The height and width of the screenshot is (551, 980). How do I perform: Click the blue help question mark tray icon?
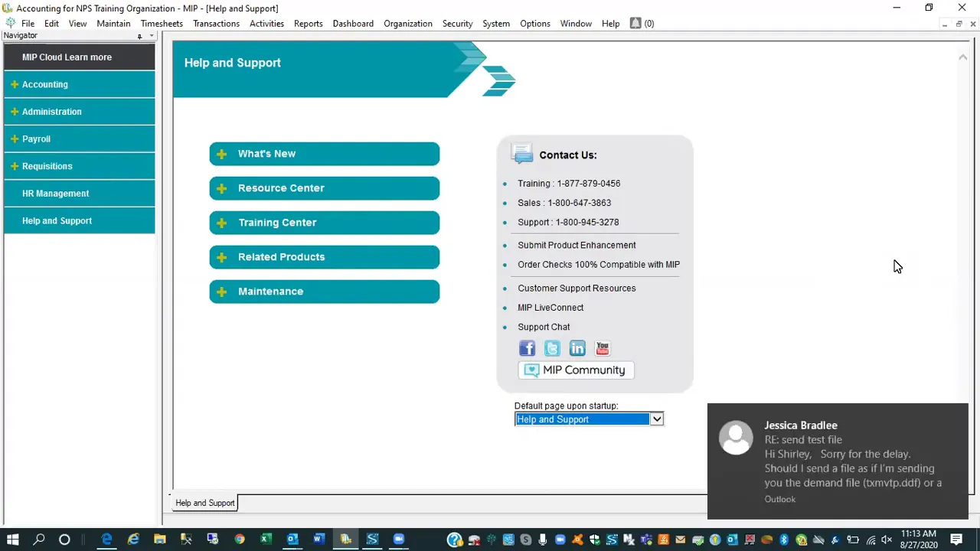coord(455,540)
